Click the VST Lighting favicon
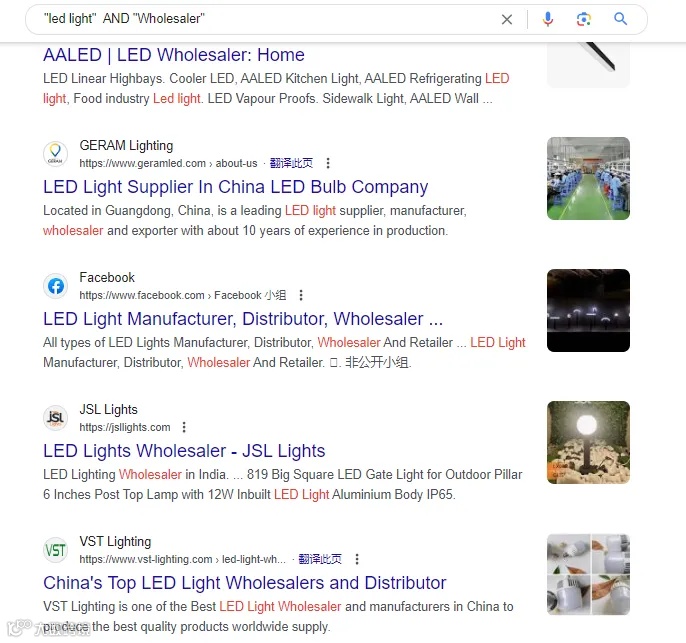 click(x=56, y=550)
